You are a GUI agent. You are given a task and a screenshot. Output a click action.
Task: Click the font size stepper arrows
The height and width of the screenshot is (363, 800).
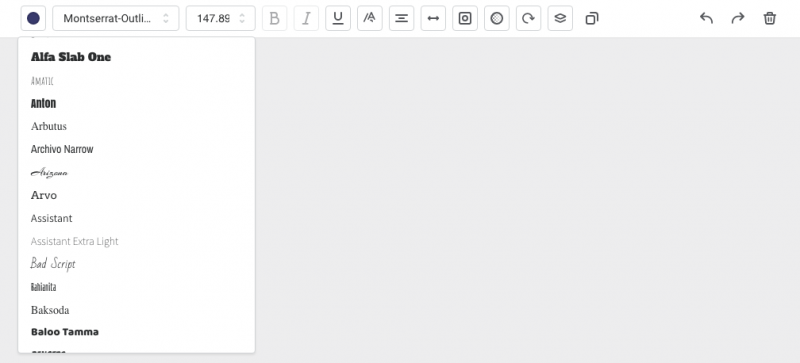coord(242,18)
